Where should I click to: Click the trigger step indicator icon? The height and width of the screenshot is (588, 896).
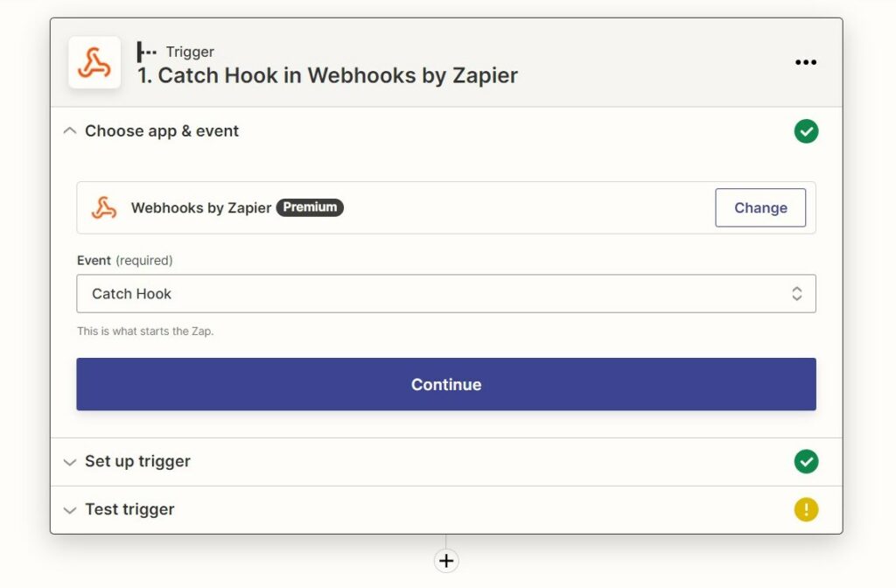146,52
